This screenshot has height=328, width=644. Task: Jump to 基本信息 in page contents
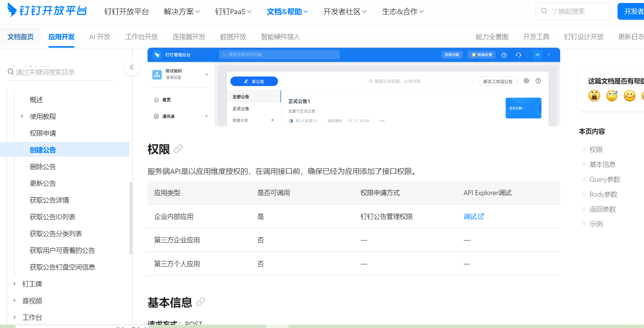[603, 164]
